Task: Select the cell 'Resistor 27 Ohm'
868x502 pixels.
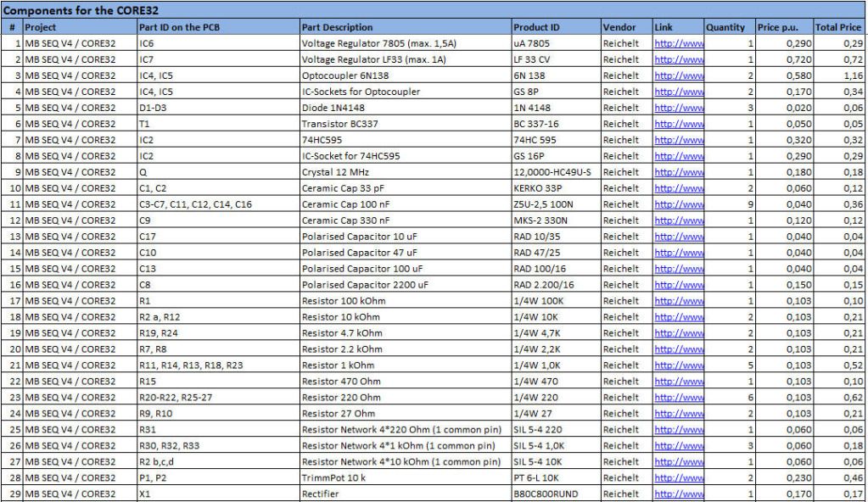Action: click(406, 412)
